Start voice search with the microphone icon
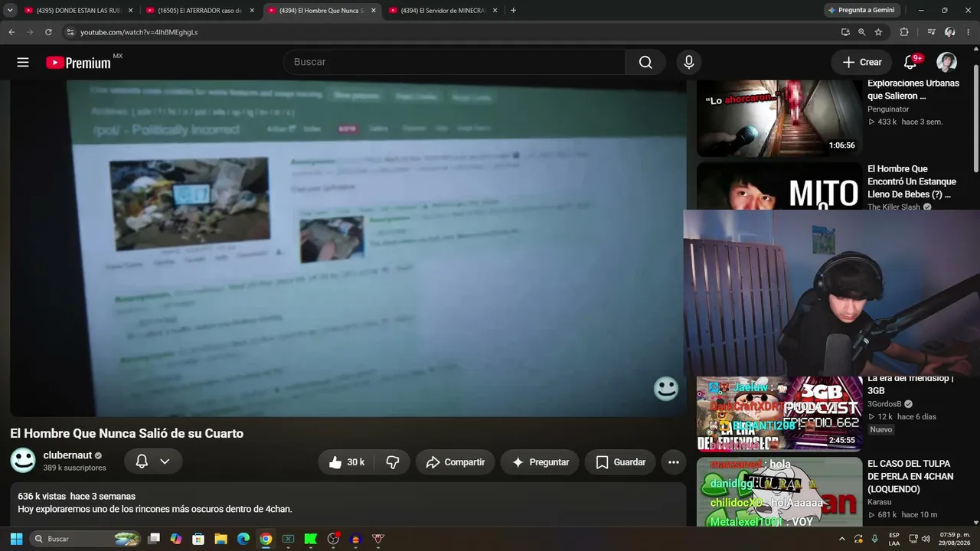Image resolution: width=980 pixels, height=551 pixels. (689, 62)
